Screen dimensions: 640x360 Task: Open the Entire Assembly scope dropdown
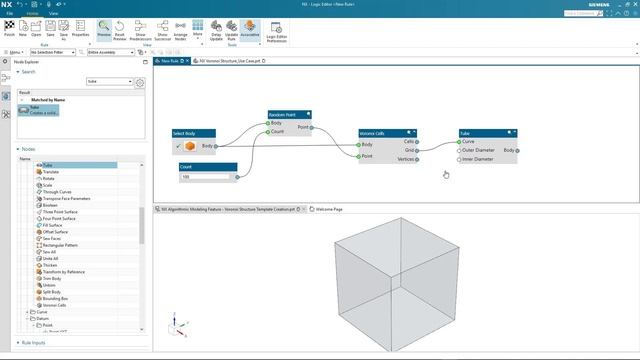click(x=111, y=52)
